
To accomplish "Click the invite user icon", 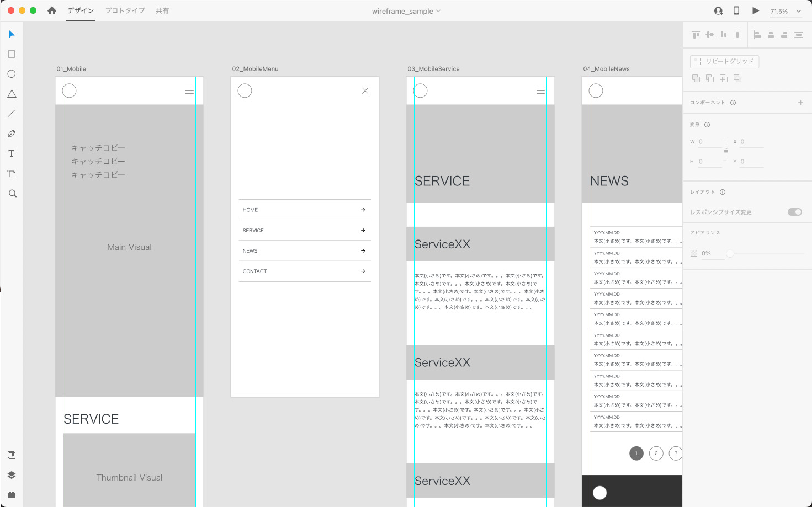I will (718, 10).
